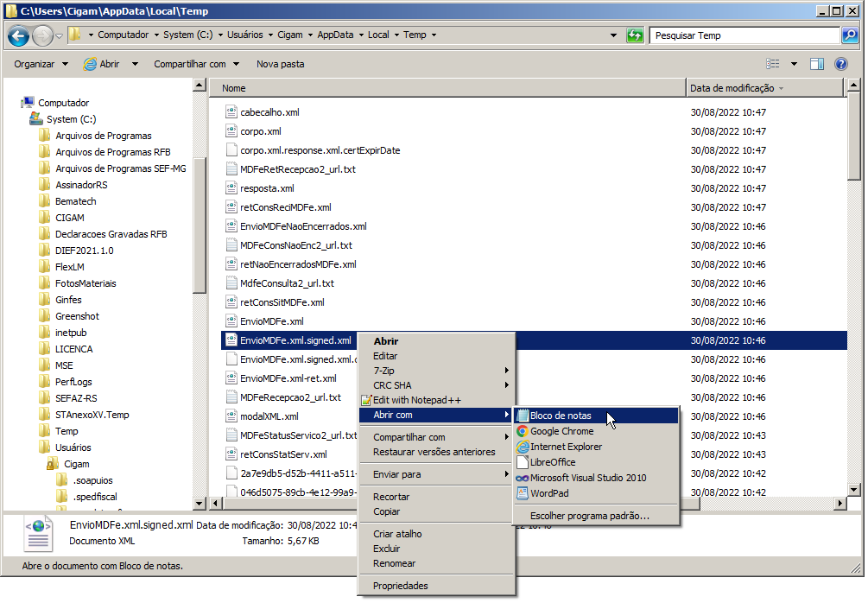Click the corpo.xml file icon

(231, 131)
